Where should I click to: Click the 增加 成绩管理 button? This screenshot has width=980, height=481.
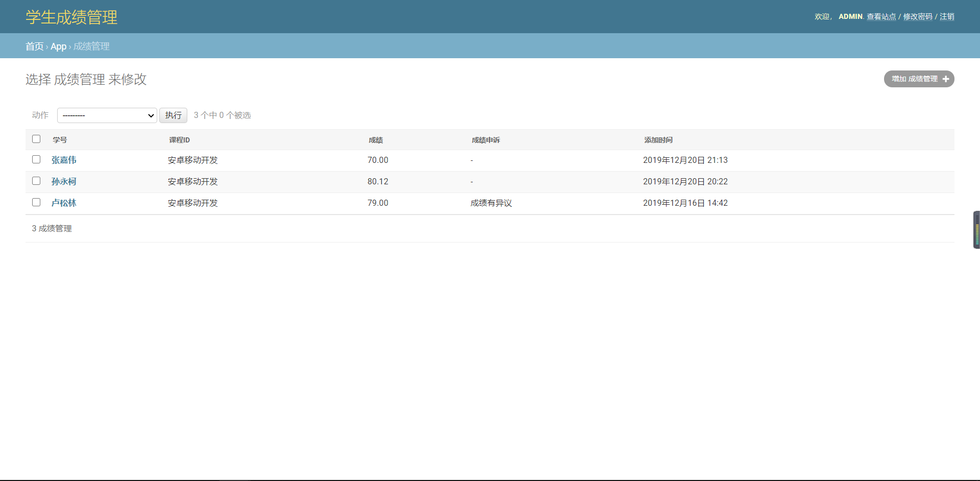919,79
